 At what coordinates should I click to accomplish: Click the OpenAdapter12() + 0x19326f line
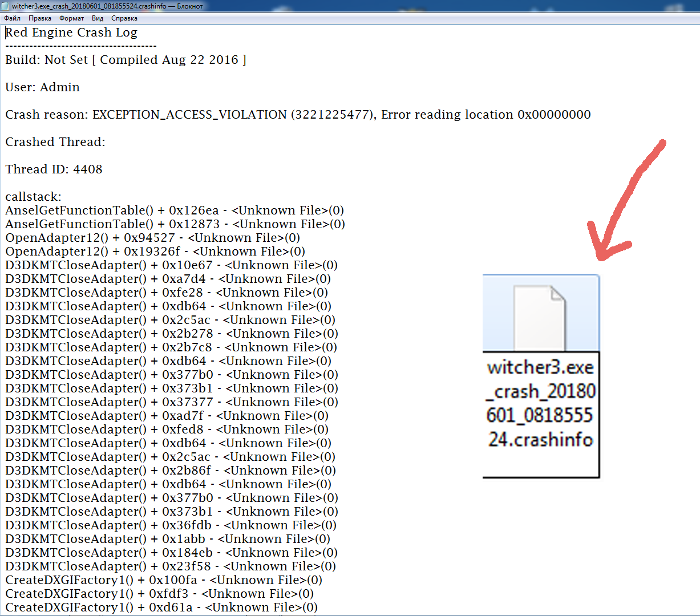point(155,252)
